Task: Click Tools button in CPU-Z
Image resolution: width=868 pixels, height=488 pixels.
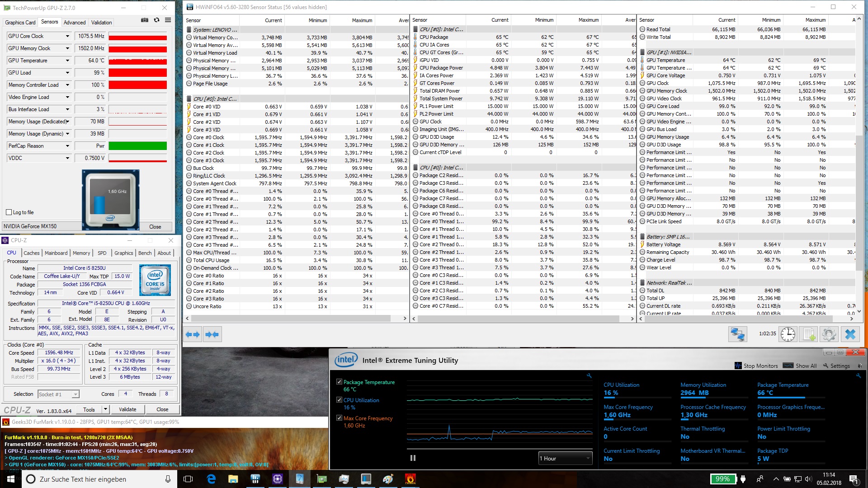Action: point(89,409)
